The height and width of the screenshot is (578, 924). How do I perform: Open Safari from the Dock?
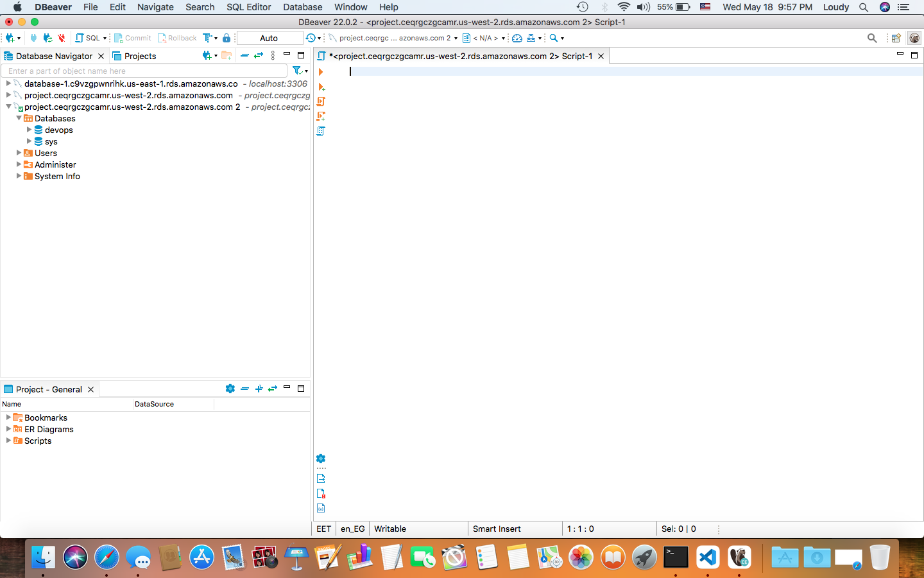[107, 557]
